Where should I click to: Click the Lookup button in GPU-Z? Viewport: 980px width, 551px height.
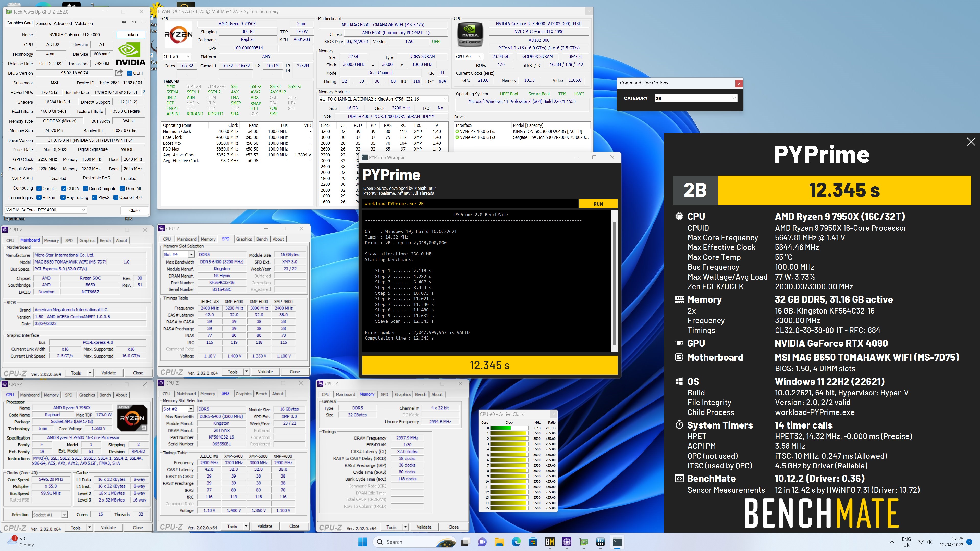click(x=131, y=35)
